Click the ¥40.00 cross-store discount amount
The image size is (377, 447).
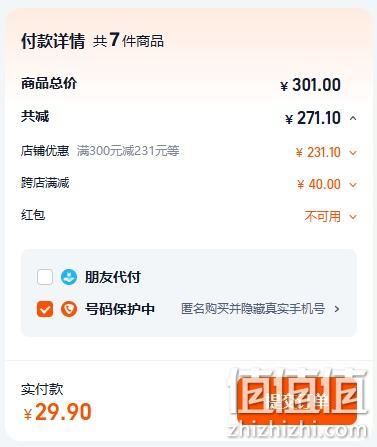pos(319,184)
